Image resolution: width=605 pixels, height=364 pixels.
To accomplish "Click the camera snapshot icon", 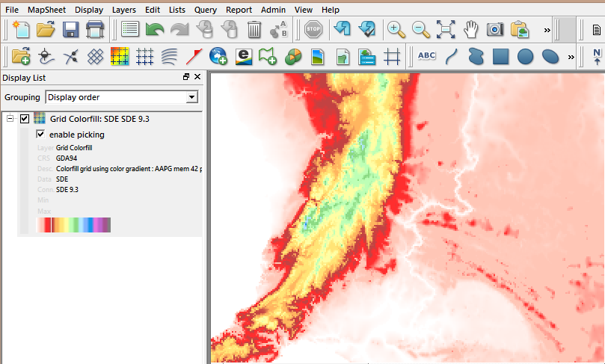I will click(x=495, y=30).
